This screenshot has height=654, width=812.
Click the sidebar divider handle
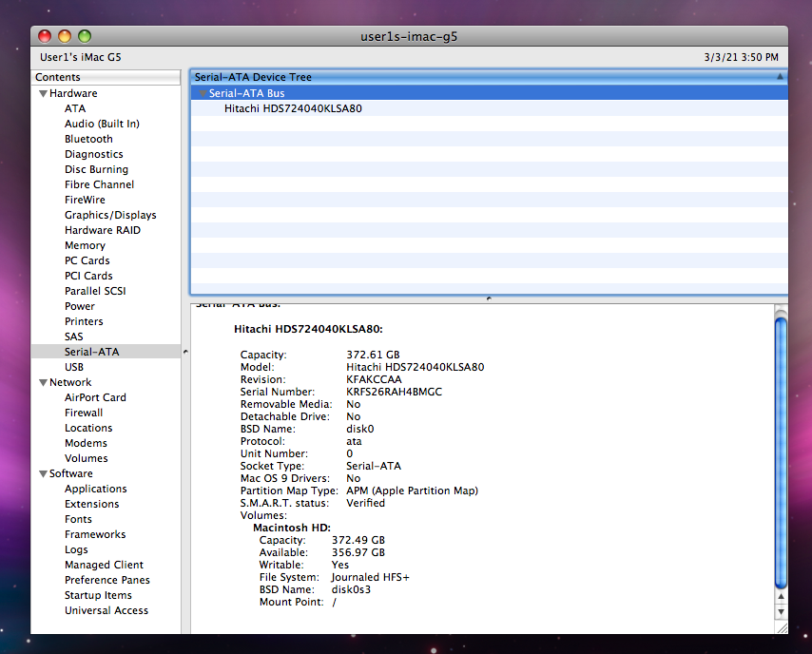pyautogui.click(x=185, y=352)
